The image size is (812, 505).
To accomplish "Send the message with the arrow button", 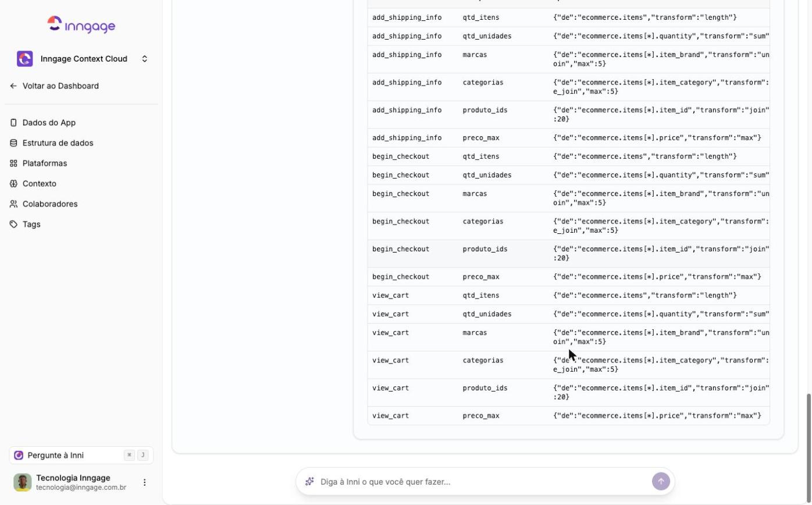I will (x=661, y=482).
